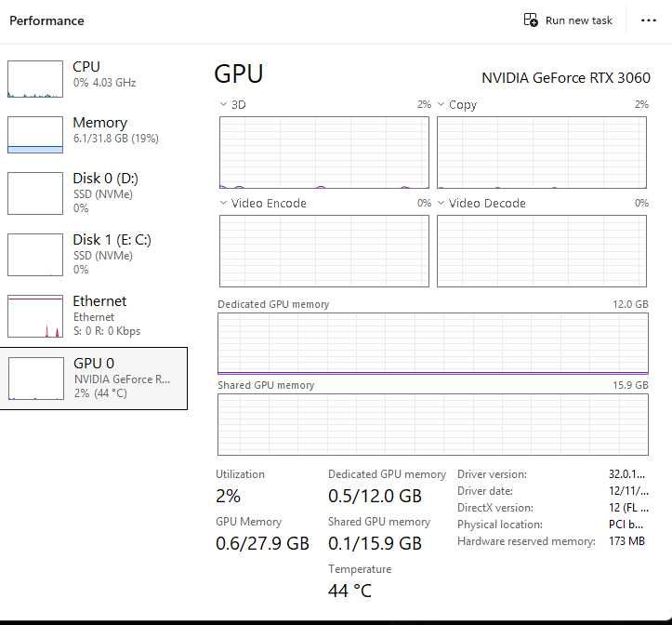Click the GPU 0 mini graph thumbnail
The width and height of the screenshot is (672, 625).
tap(36, 379)
